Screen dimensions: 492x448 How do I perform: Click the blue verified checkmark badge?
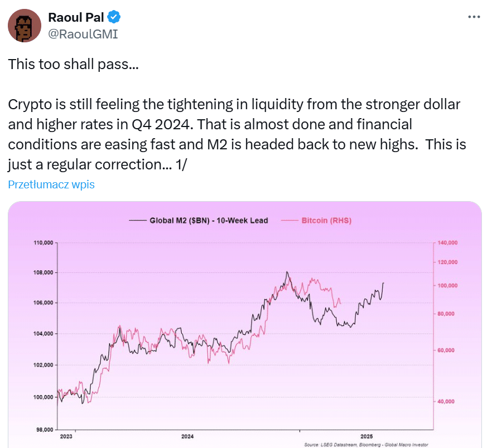pyautogui.click(x=114, y=17)
